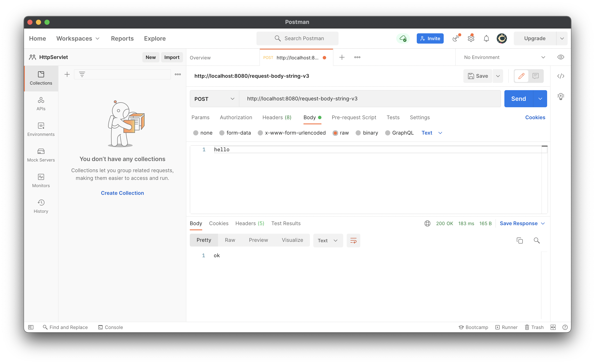Screen dimensions: 595x364
Task: Click the Environments panel icon
Action: coord(41,129)
